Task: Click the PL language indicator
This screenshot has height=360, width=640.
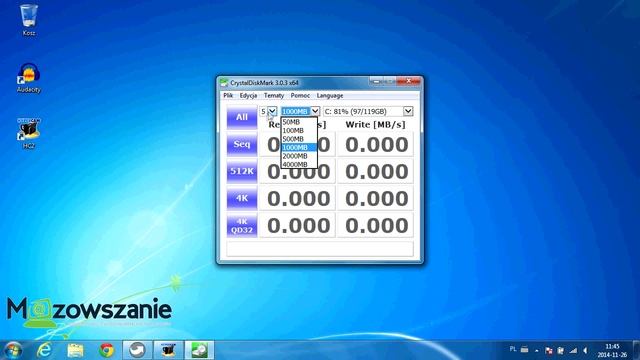Action: coord(513,349)
